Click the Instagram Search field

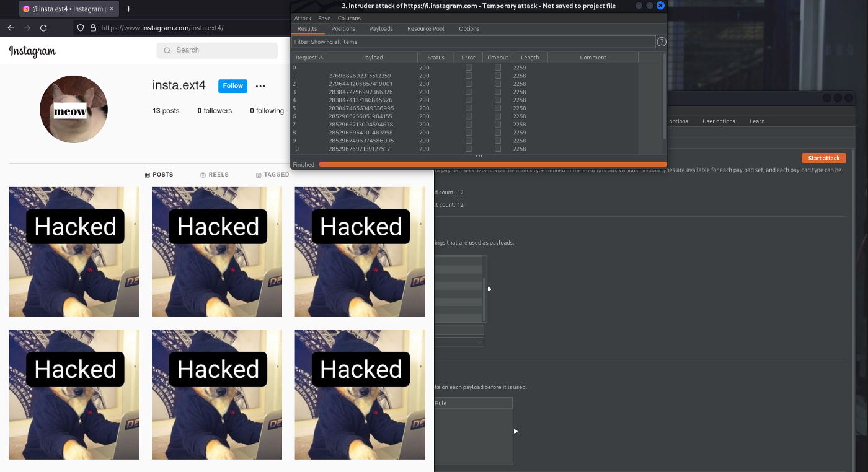[217, 50]
